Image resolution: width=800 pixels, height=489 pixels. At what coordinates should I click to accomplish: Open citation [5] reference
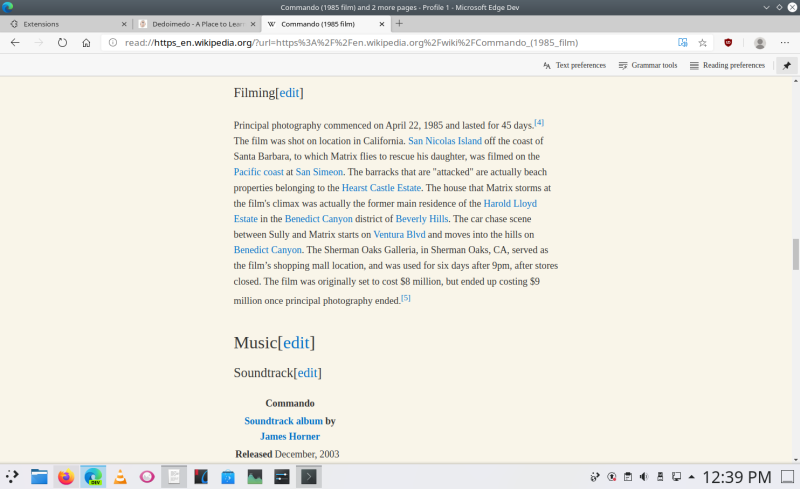pos(406,298)
